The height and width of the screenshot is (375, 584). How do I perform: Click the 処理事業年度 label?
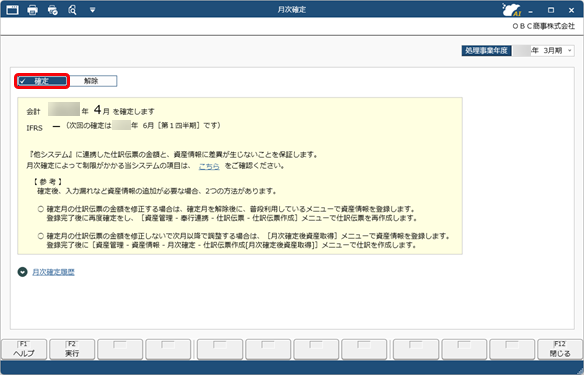point(486,51)
